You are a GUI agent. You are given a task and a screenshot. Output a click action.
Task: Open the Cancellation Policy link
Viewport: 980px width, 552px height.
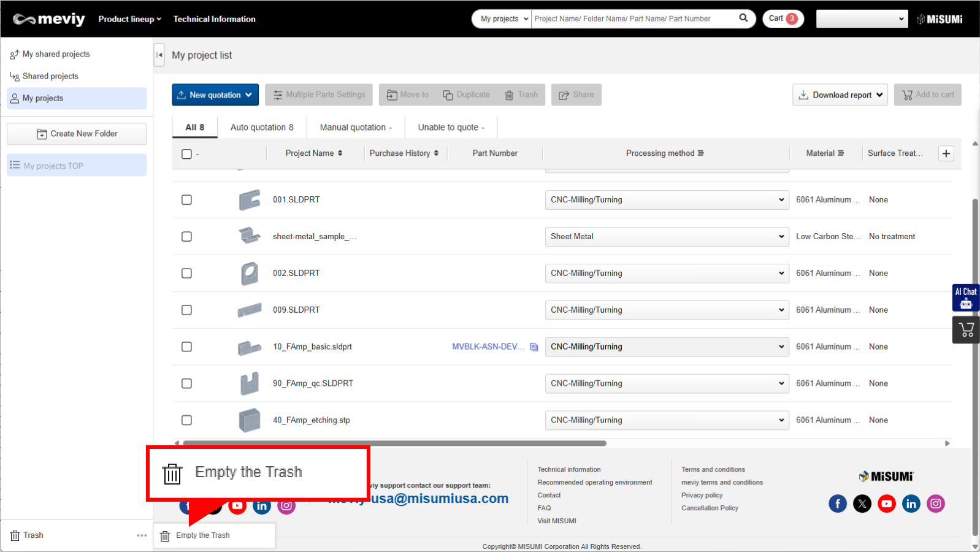point(710,508)
